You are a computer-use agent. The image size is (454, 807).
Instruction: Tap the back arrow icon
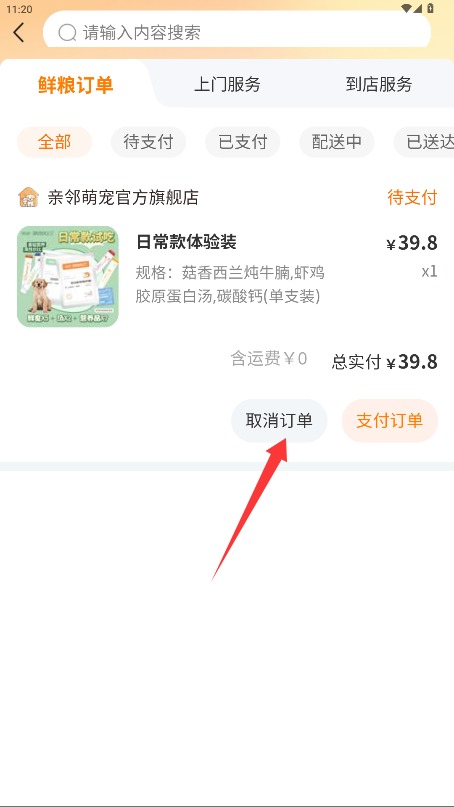pyautogui.click(x=19, y=32)
